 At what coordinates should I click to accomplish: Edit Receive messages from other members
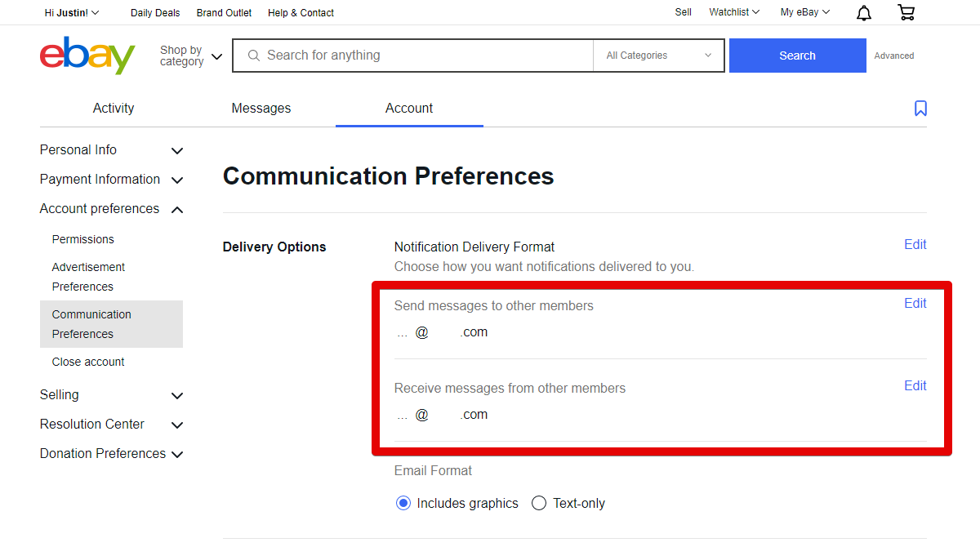coord(915,386)
